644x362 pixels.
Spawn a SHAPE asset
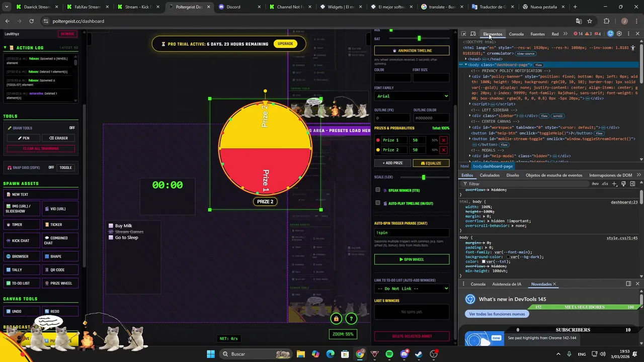point(60,256)
